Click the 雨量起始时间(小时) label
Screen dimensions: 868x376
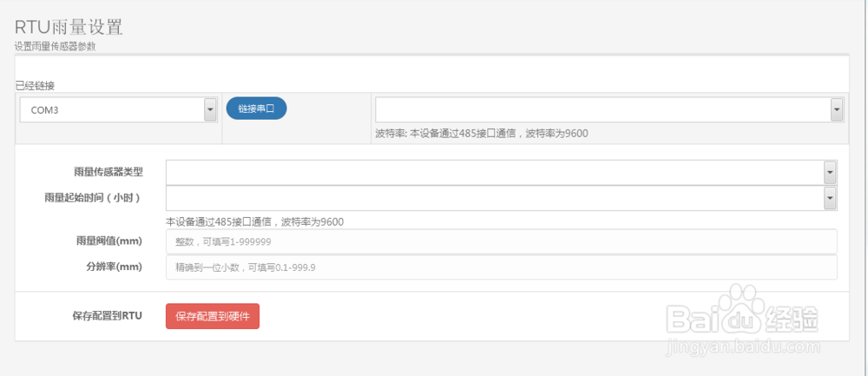(92, 198)
